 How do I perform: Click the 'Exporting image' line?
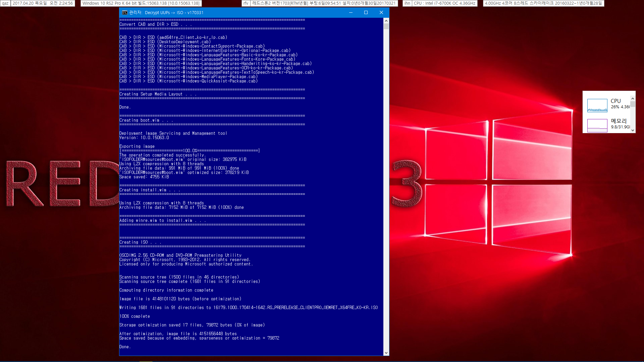(x=137, y=146)
